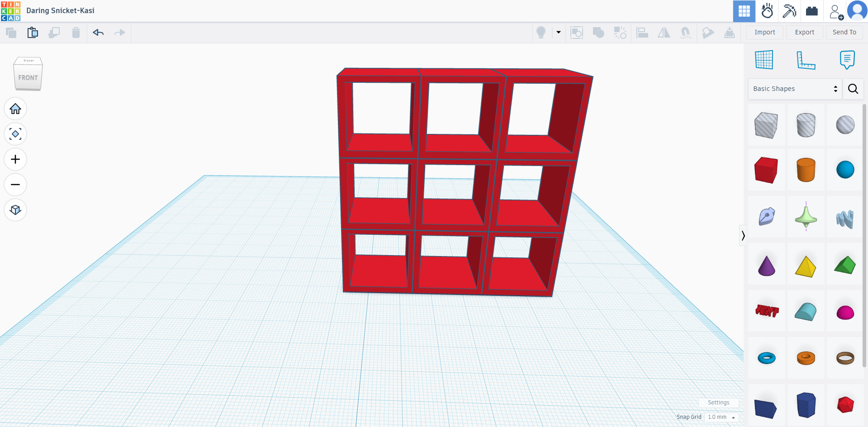Viewport: 868px width, 427px height.
Task: Select the green spinning-top shape
Action: click(806, 217)
